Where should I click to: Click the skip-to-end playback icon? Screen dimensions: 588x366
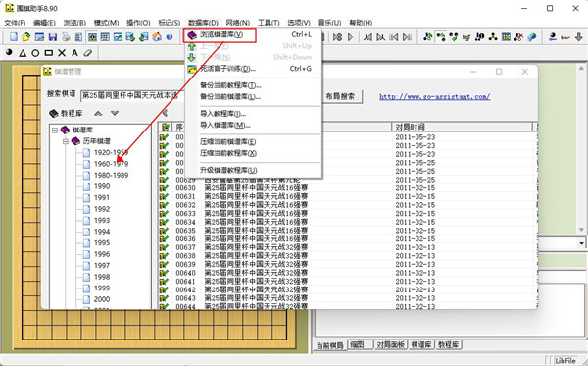coord(407,37)
